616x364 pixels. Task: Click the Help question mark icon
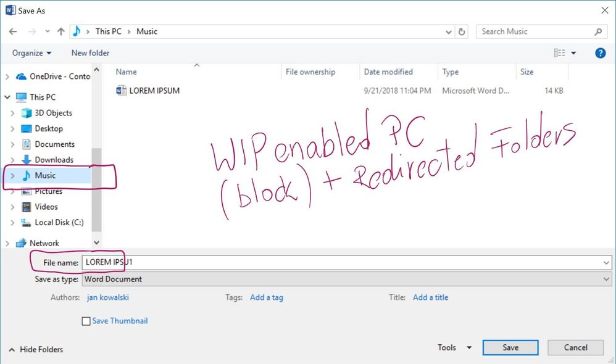click(599, 52)
